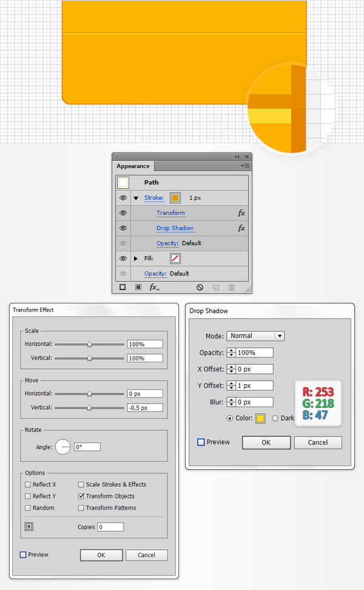Collapse the Appearance panel with double arrows
The width and height of the screenshot is (364, 590).
[238, 157]
